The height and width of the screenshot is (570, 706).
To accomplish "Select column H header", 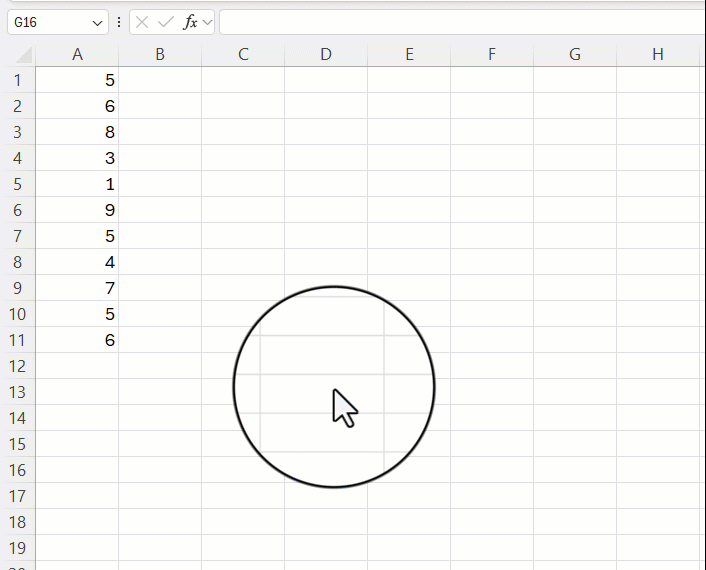I will 658,54.
